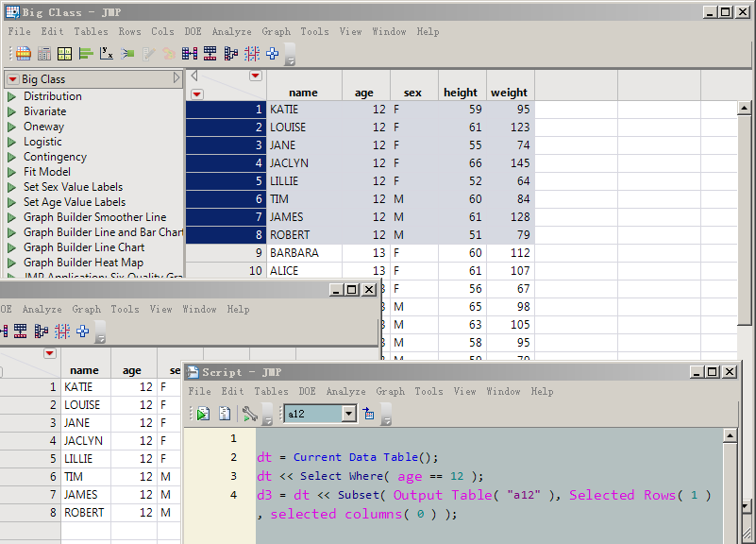The image size is (756, 544).
Task: Click the Run Script icon in Script window
Action: coord(203,414)
